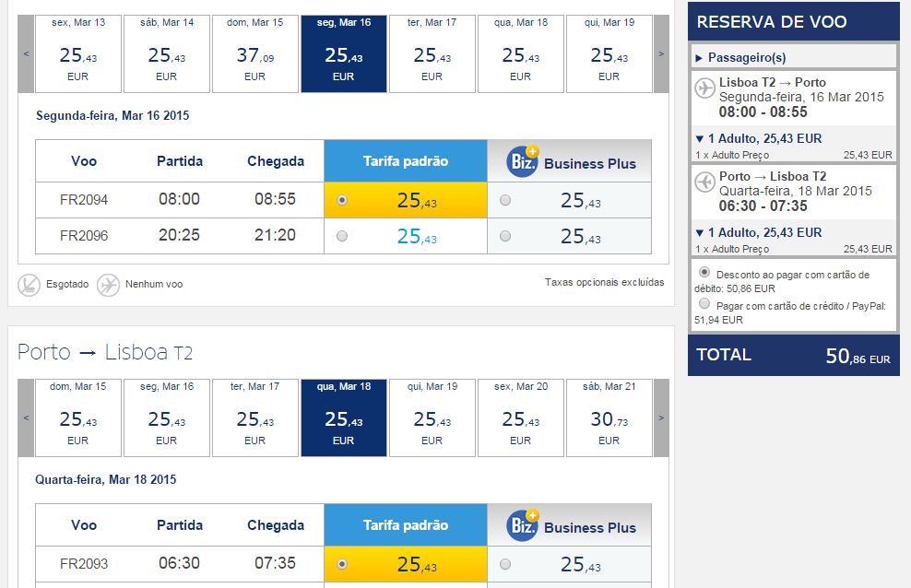Click the Biz+ icon on the return fare table

pyautogui.click(x=525, y=524)
